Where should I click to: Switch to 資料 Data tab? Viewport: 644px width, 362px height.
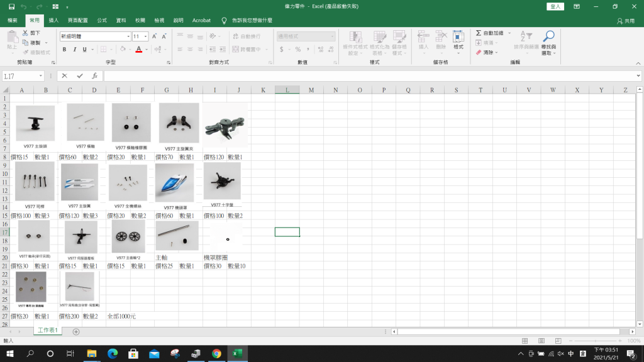tap(121, 20)
